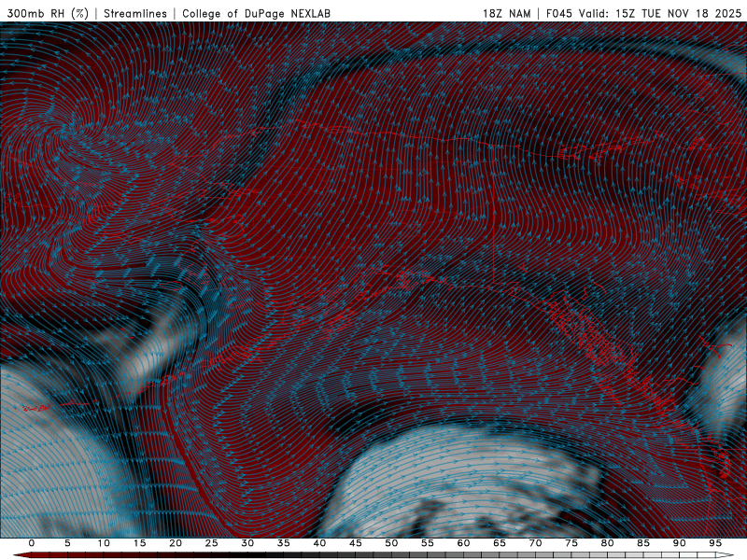Click the 45 label on color scale
Screen dimensions: 747x560
356,543
